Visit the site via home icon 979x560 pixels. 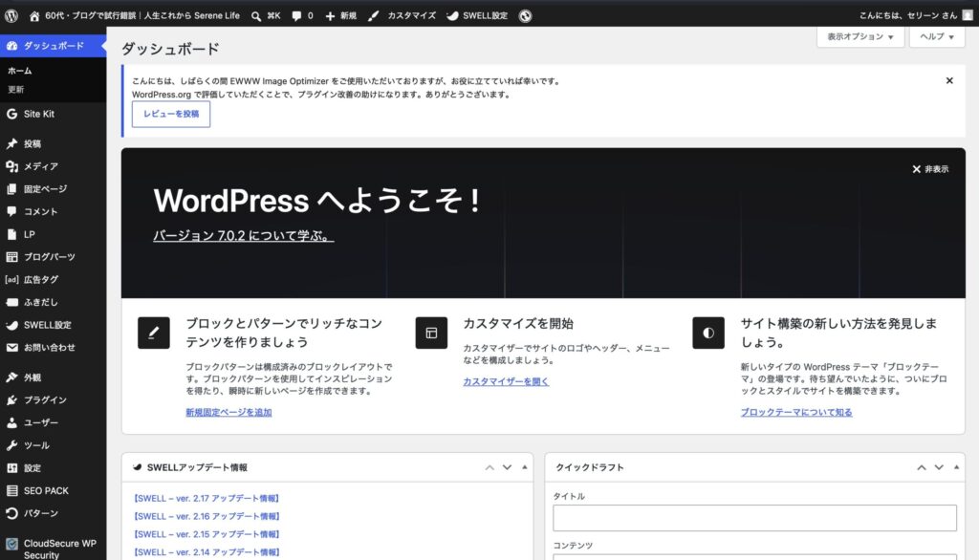tap(34, 16)
